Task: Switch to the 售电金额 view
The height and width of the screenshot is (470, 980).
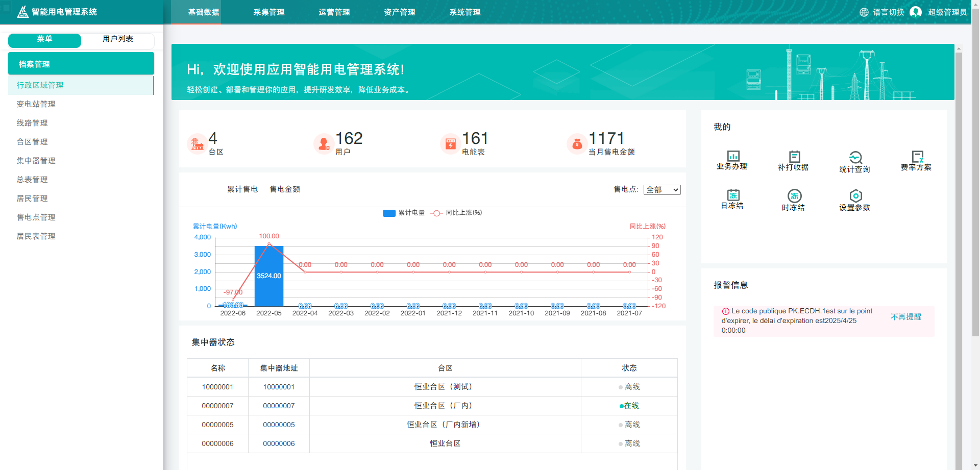Action: [284, 189]
